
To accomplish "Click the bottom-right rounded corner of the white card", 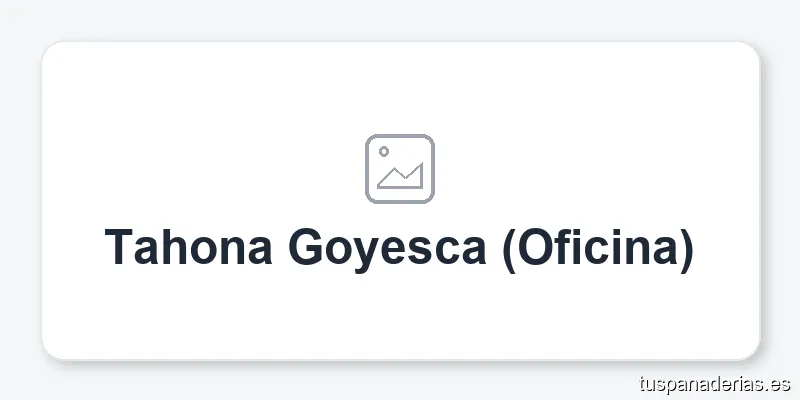I will pos(750,350).
